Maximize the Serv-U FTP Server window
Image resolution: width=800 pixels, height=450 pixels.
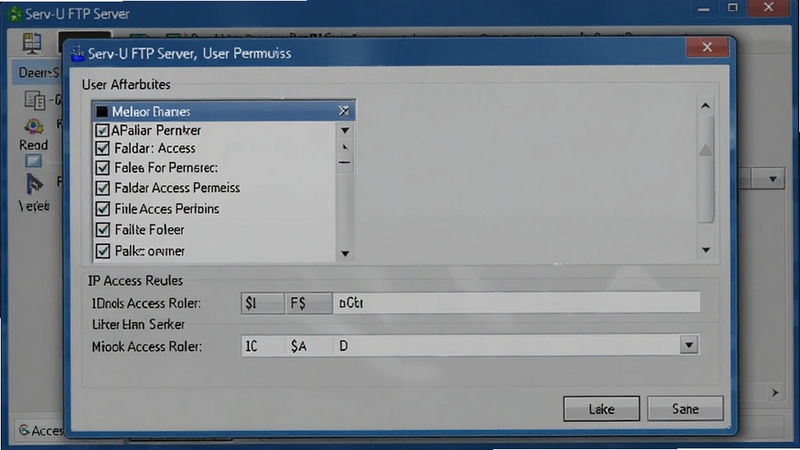pos(733,8)
